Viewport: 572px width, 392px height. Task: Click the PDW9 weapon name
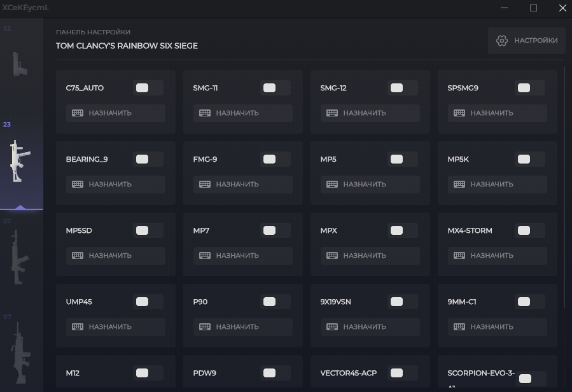[x=204, y=373]
